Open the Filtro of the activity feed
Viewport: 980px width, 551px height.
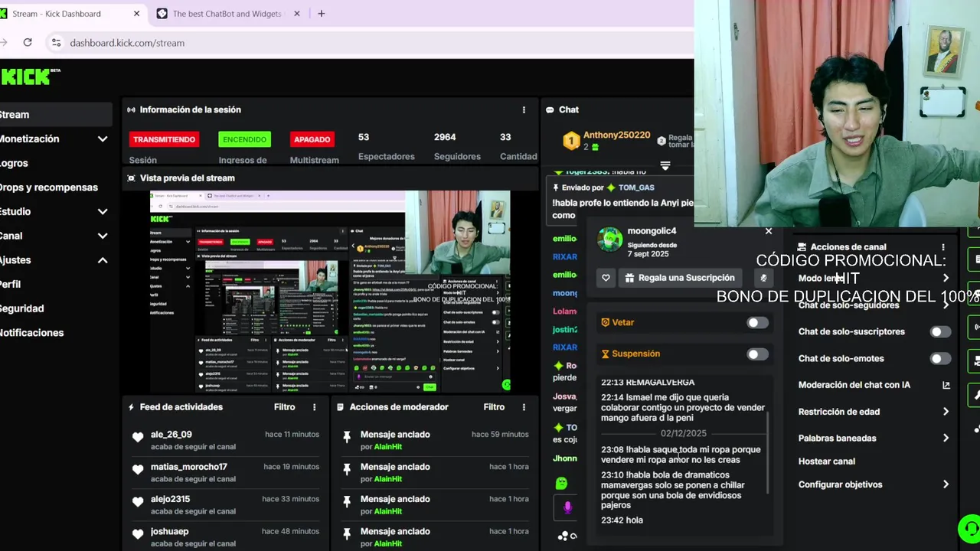pyautogui.click(x=285, y=407)
